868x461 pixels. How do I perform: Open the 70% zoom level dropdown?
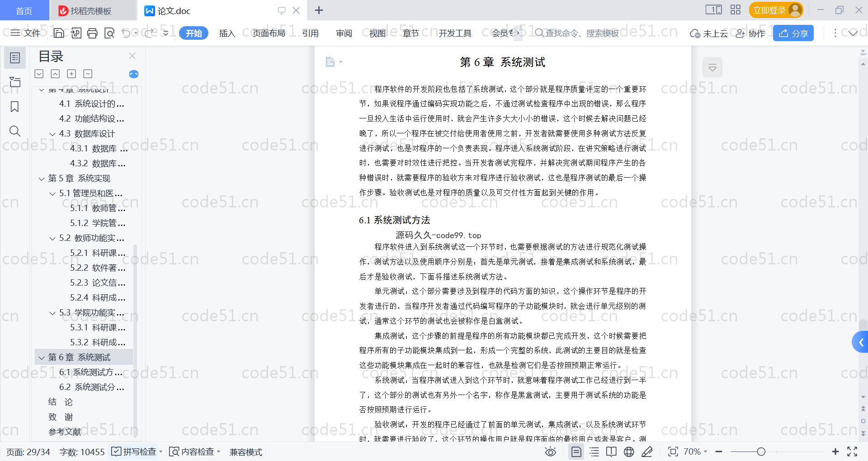click(695, 452)
